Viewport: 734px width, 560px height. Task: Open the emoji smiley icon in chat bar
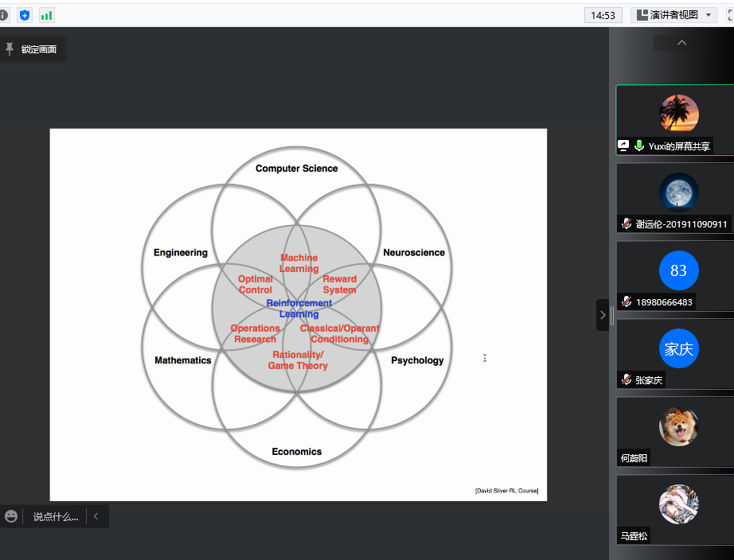point(11,516)
